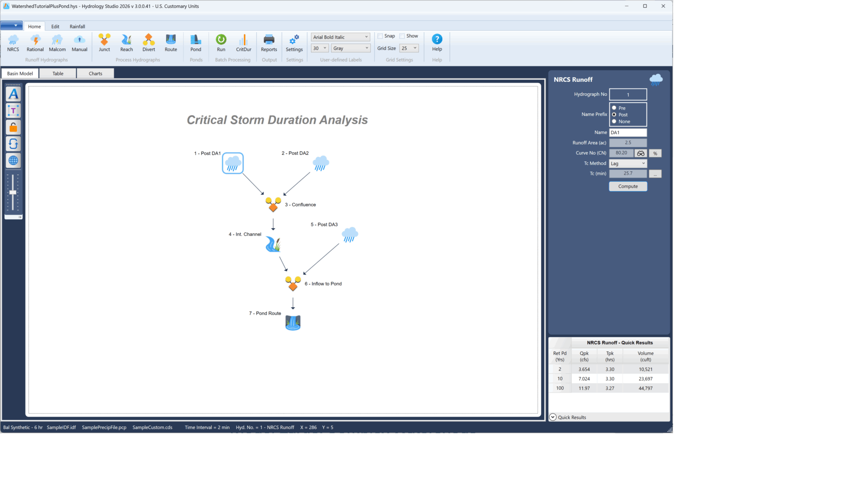Image resolution: width=868 pixels, height=488 pixels.
Task: Open Reports output
Action: click(269, 43)
